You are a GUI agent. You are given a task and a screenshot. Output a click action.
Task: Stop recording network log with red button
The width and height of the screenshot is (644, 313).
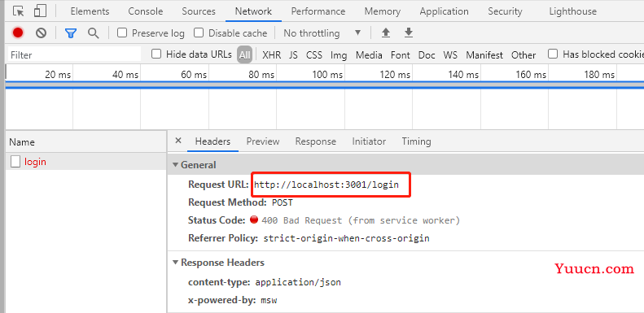[18, 33]
